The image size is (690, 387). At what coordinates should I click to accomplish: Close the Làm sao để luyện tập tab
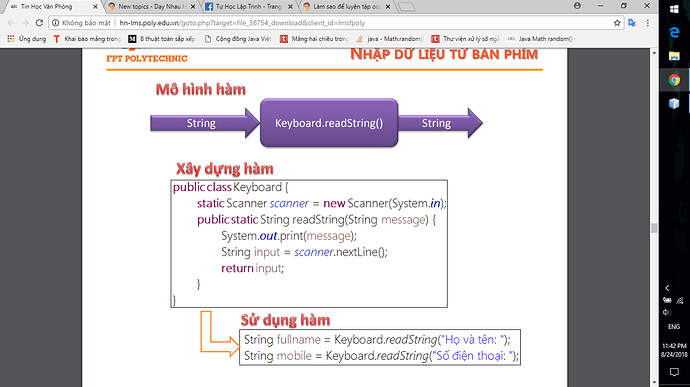pyautogui.click(x=388, y=7)
